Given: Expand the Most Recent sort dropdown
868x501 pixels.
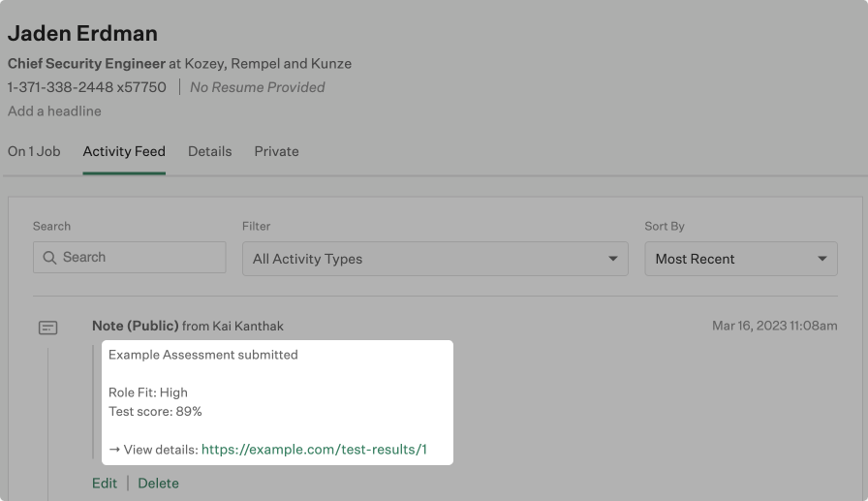Looking at the screenshot, I should [x=740, y=259].
